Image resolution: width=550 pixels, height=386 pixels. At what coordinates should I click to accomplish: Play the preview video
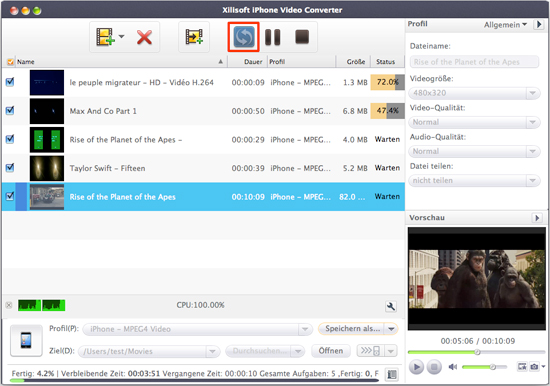tap(416, 367)
